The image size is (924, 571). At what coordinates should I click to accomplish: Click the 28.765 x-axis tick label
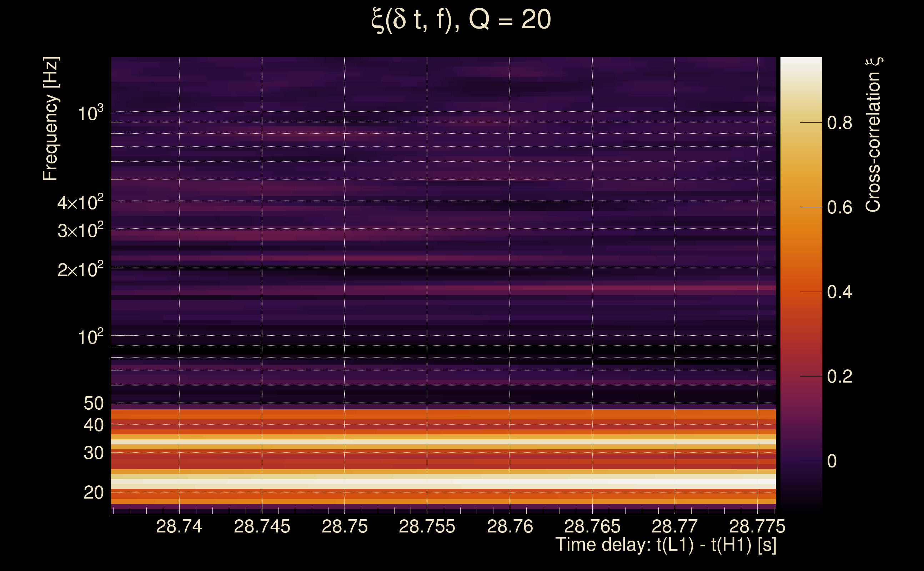click(x=592, y=526)
